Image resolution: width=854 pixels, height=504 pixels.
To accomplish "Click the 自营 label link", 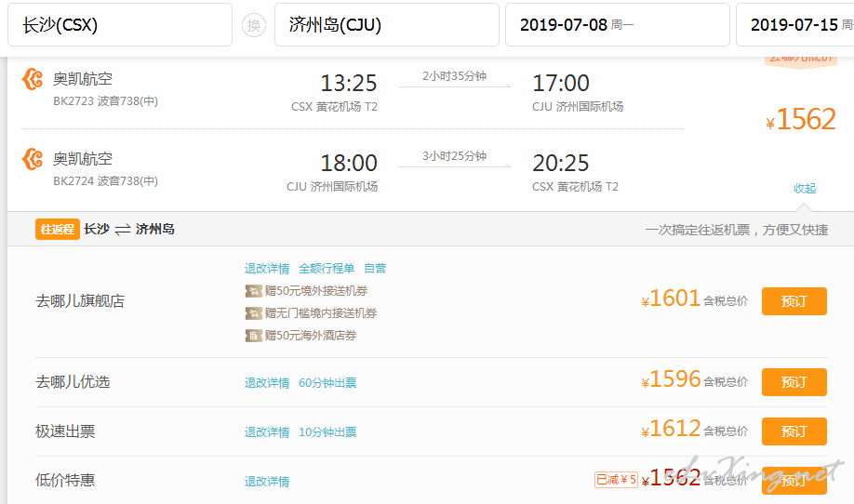I will coord(375,269).
